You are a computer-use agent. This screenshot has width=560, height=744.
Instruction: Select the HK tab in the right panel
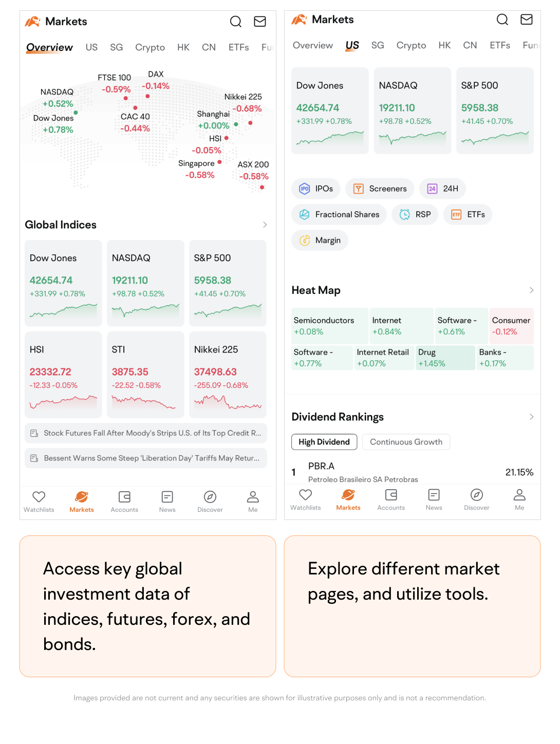pos(444,45)
